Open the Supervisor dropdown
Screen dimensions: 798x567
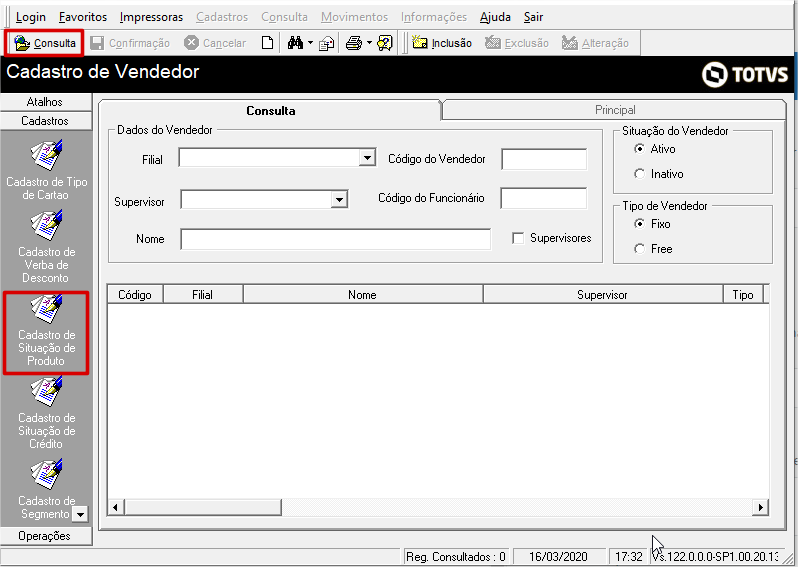click(x=339, y=200)
